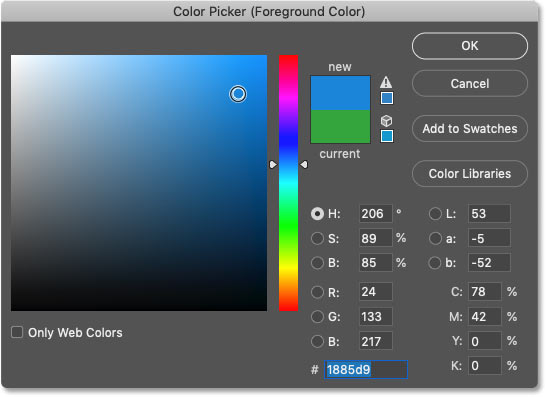Select the L lightness radio button

click(435, 213)
